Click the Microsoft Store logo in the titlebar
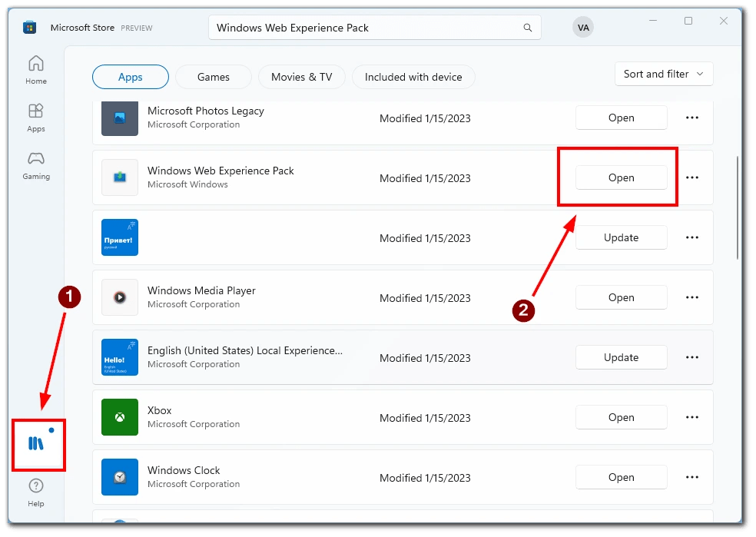The height and width of the screenshot is (537, 756). (29, 26)
